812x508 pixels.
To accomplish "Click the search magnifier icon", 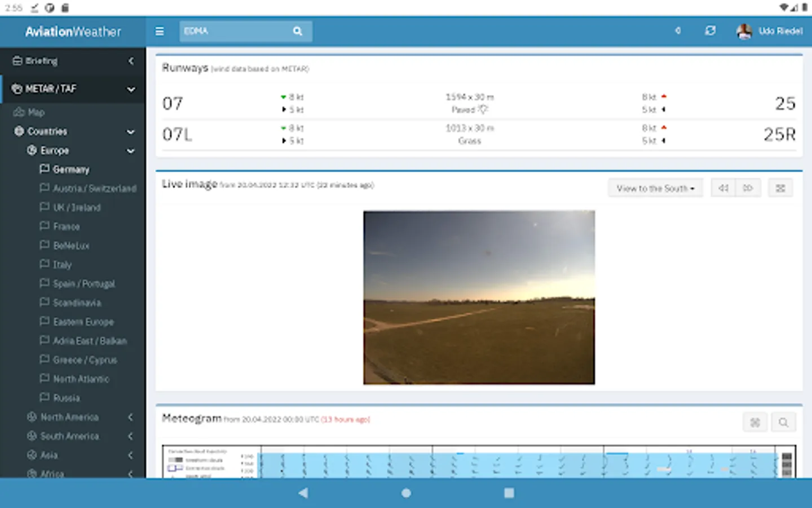I will click(x=298, y=32).
